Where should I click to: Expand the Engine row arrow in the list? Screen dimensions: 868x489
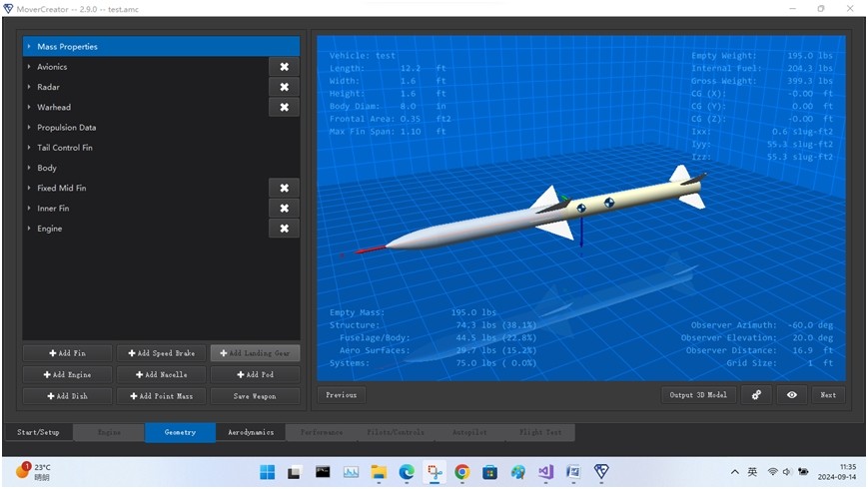point(29,229)
